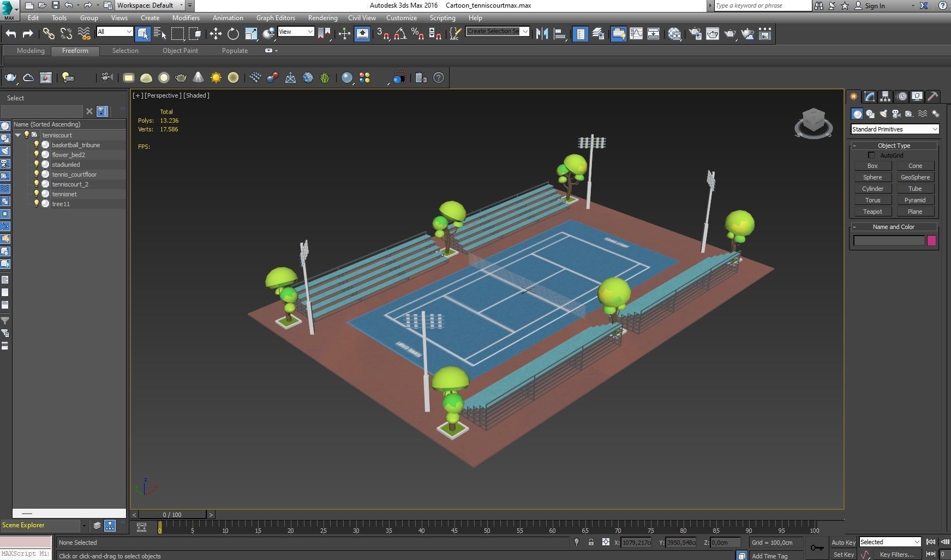Viewport: 951px width, 560px height.
Task: Open the reference coordinate system 'View' dropdown
Action: point(296,32)
